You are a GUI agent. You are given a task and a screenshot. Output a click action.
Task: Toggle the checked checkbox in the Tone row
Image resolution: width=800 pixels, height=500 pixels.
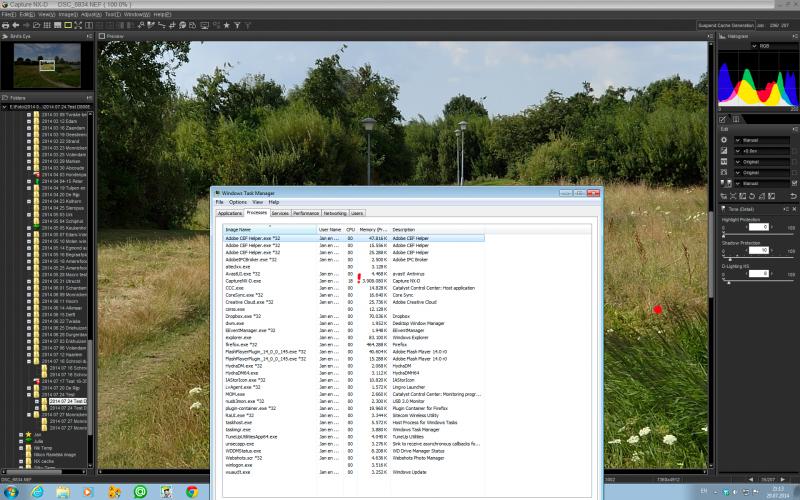coord(794,183)
